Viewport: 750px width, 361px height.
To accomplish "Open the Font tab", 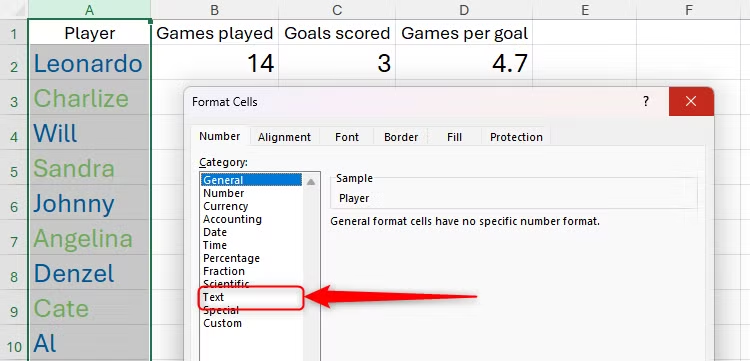I will [x=347, y=137].
